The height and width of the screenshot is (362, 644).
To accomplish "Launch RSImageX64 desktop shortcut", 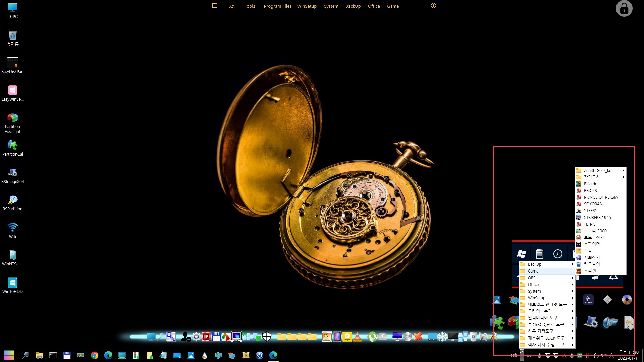I will 12,176.
